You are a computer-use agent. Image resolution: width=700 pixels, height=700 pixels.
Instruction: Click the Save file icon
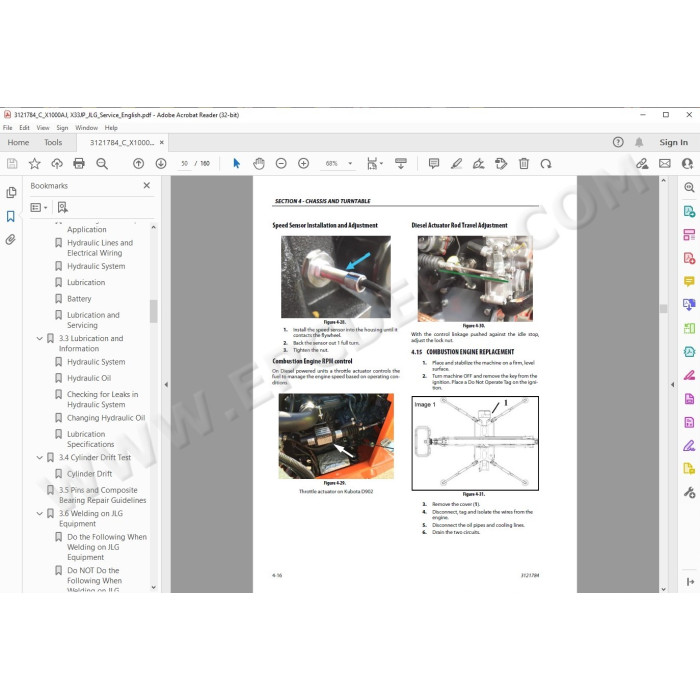coord(12,164)
